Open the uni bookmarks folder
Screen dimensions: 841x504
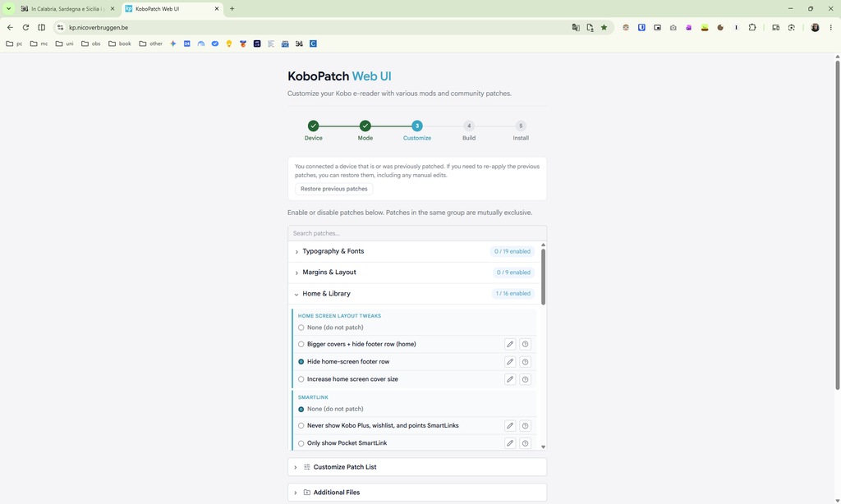point(64,44)
